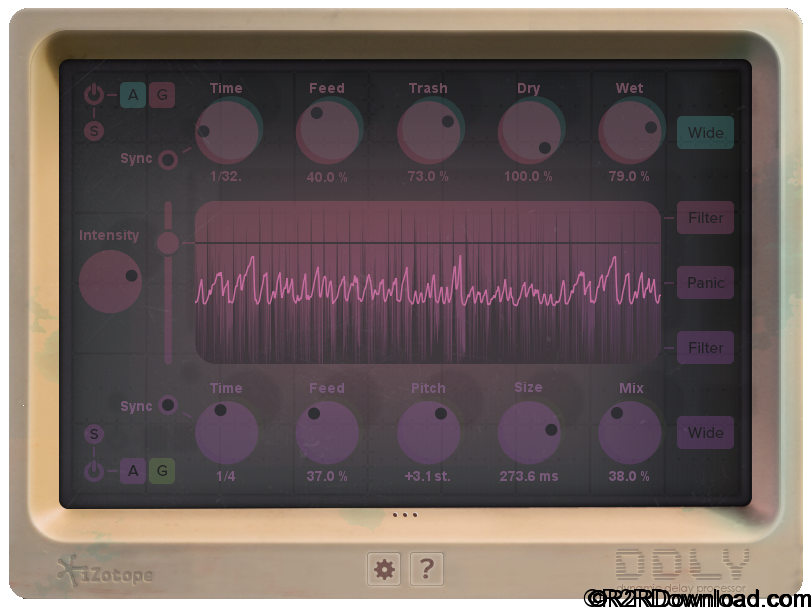Viewport: 811px width, 607px height.
Task: Solo the top delay with its S button
Action: pyautogui.click(x=94, y=131)
